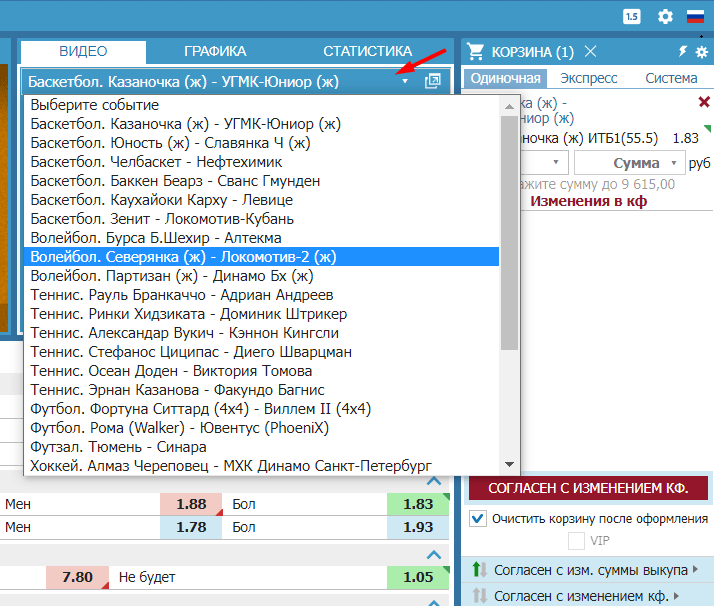Click the lightning quick-bet icon

(683, 51)
